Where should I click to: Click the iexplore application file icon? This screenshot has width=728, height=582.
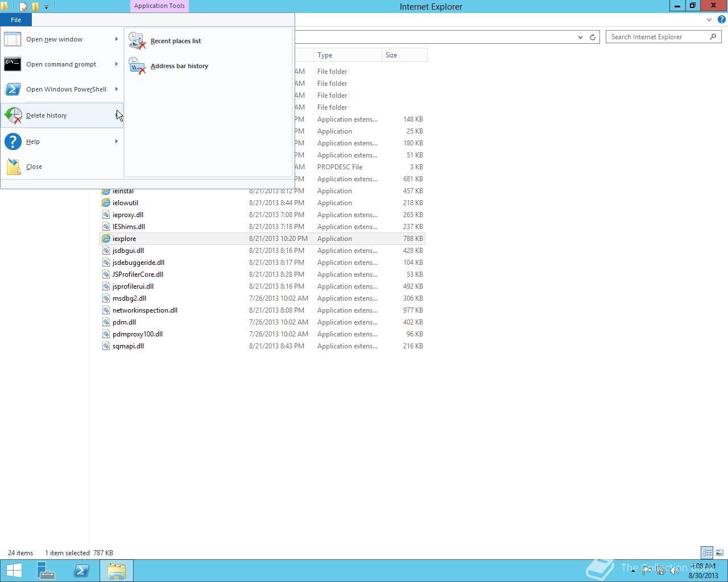pos(106,239)
